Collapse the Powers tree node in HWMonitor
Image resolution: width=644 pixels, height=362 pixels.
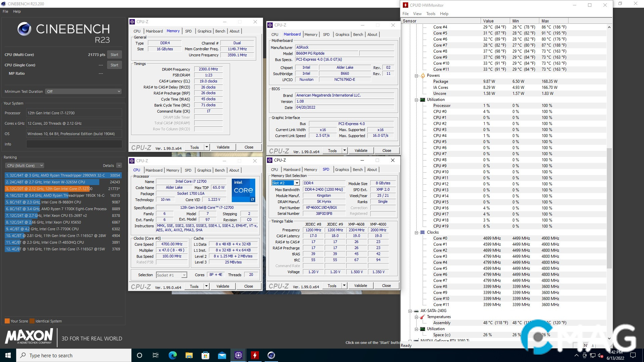point(416,76)
